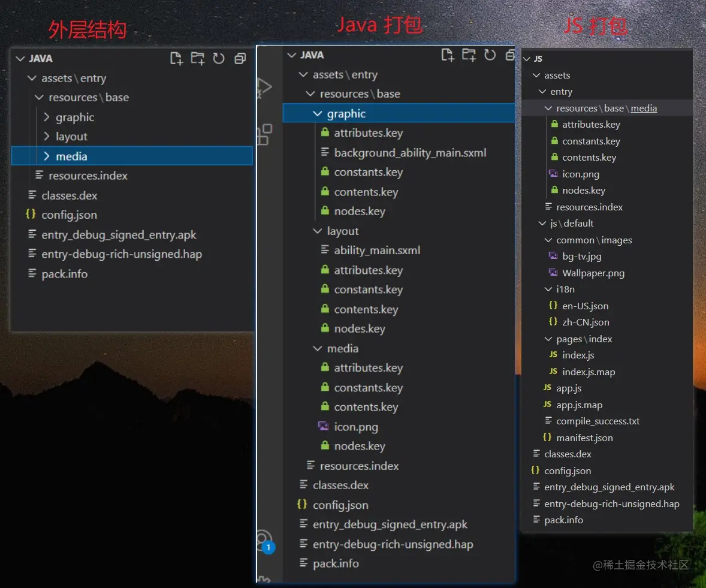
Task: Expand the selected media folder in left panel
Action: (x=46, y=156)
